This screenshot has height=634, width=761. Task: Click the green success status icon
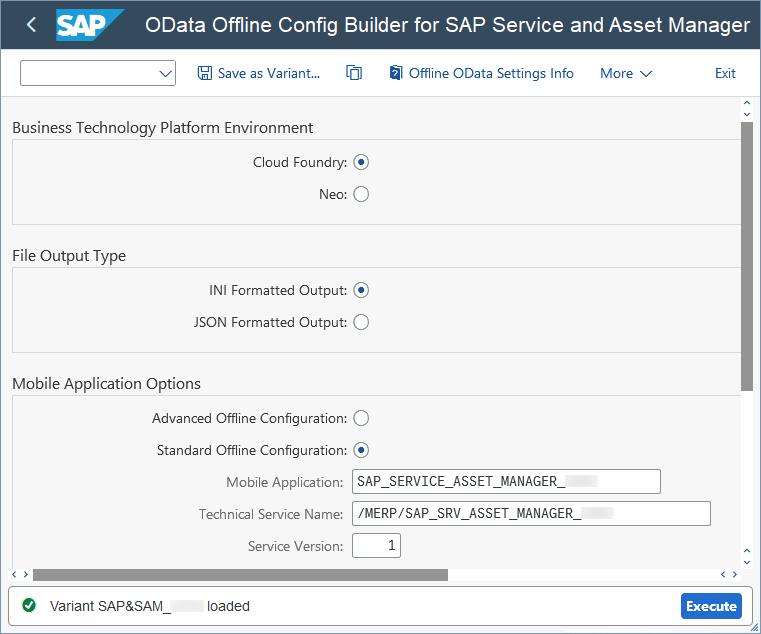[29, 605]
